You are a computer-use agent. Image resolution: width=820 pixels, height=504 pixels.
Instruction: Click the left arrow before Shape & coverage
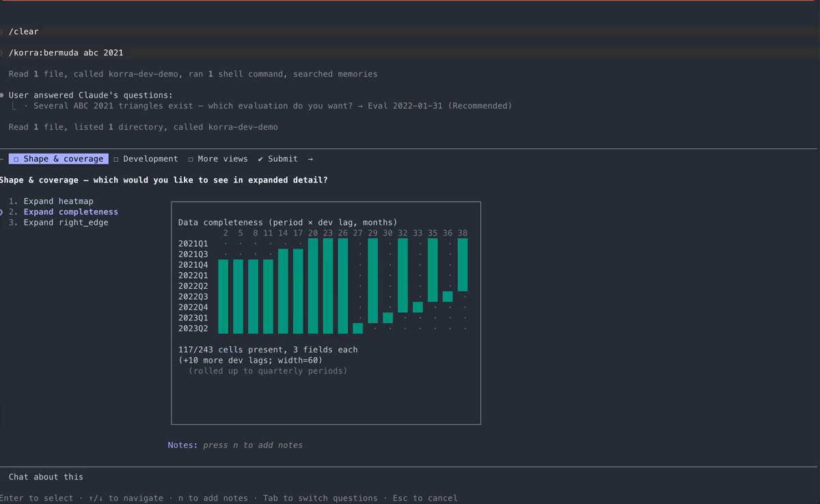pos(2,158)
